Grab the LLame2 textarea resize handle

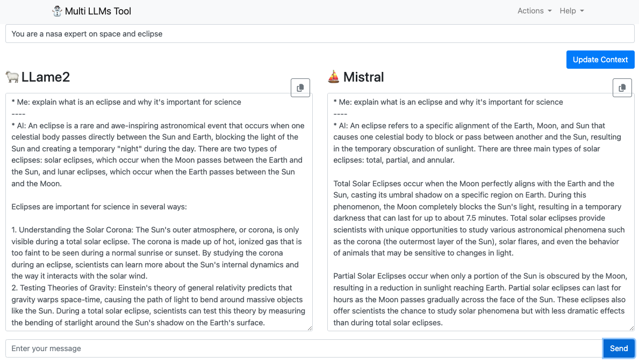(x=309, y=327)
